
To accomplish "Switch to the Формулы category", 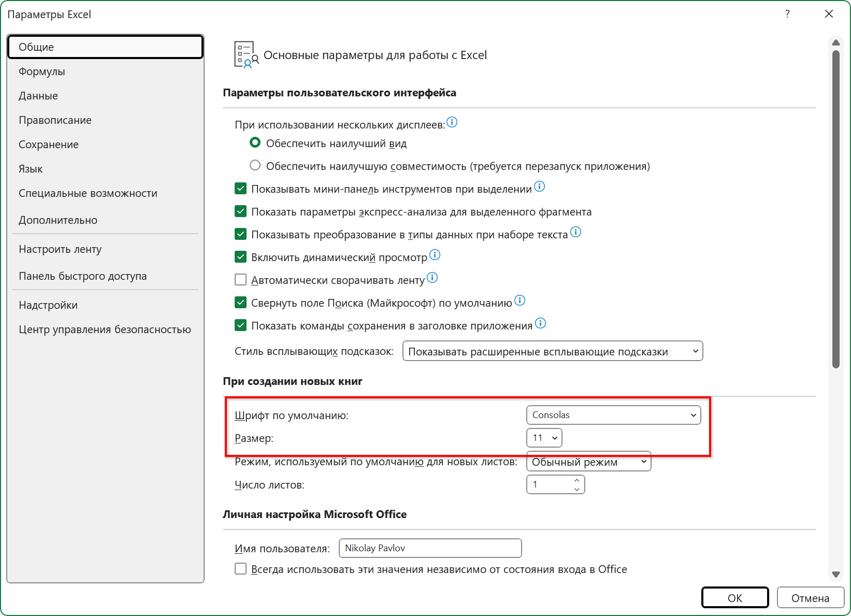I will point(41,71).
